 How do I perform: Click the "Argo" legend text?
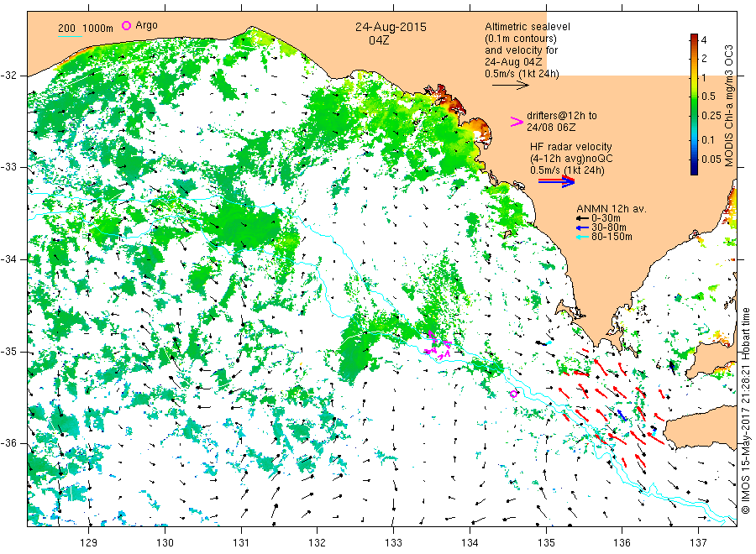click(x=146, y=25)
